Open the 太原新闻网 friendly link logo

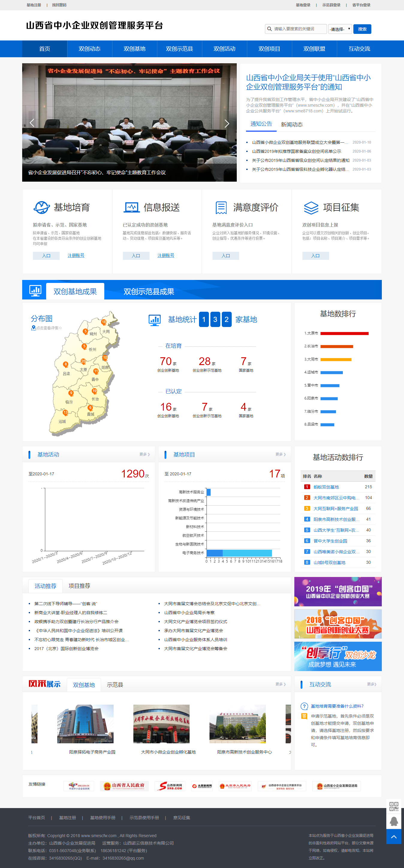tap(202, 786)
